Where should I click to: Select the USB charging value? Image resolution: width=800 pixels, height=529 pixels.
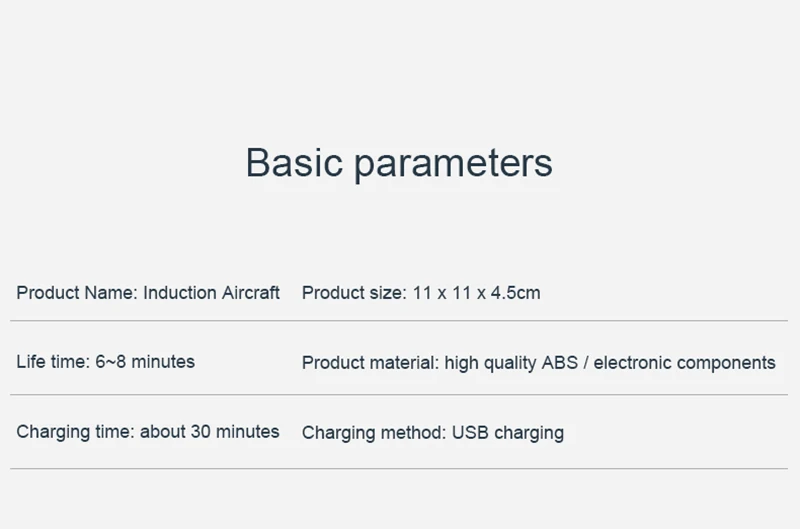click(x=508, y=433)
